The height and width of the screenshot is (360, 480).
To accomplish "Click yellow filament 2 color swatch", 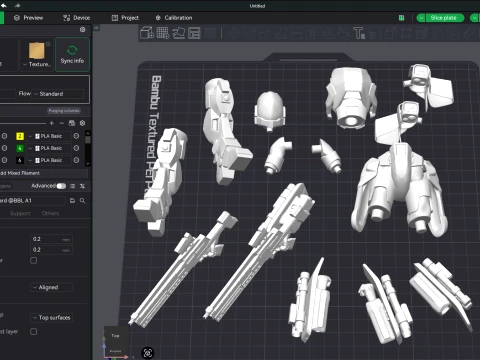I will [20, 136].
